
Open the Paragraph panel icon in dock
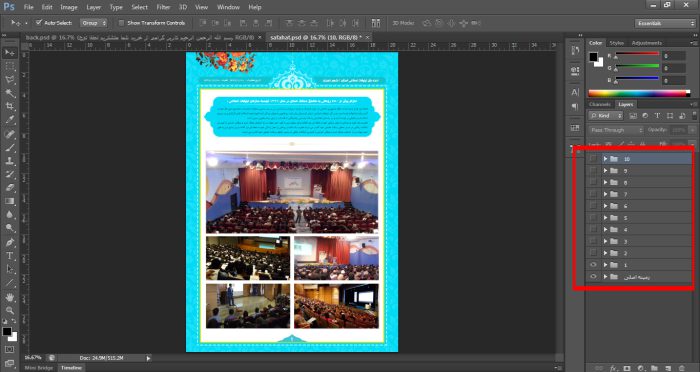coord(575,107)
